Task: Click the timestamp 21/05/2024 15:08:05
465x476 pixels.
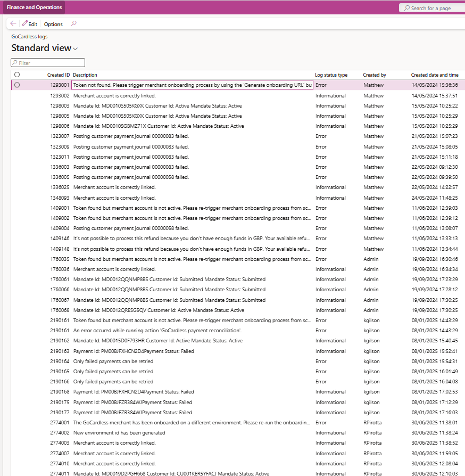Action: tap(435, 146)
